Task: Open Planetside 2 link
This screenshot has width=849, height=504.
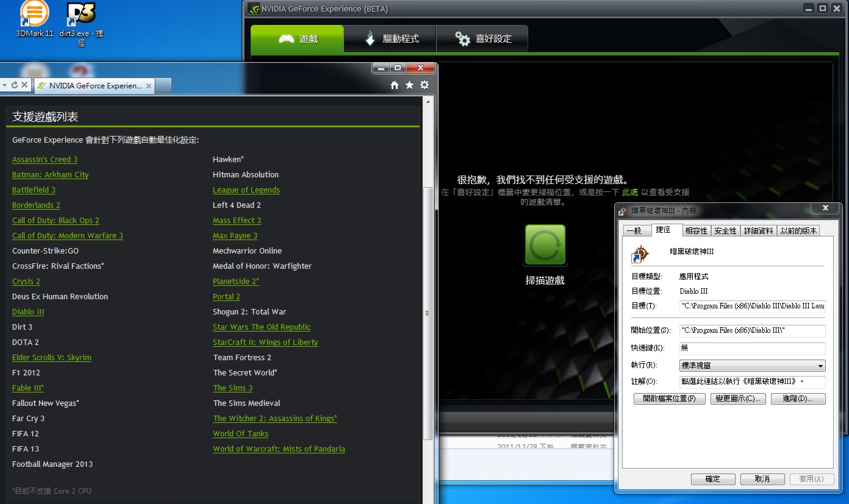Action: tap(236, 282)
